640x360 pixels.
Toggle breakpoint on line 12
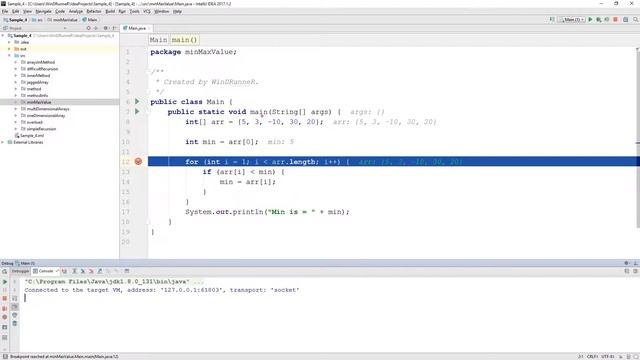(138, 162)
